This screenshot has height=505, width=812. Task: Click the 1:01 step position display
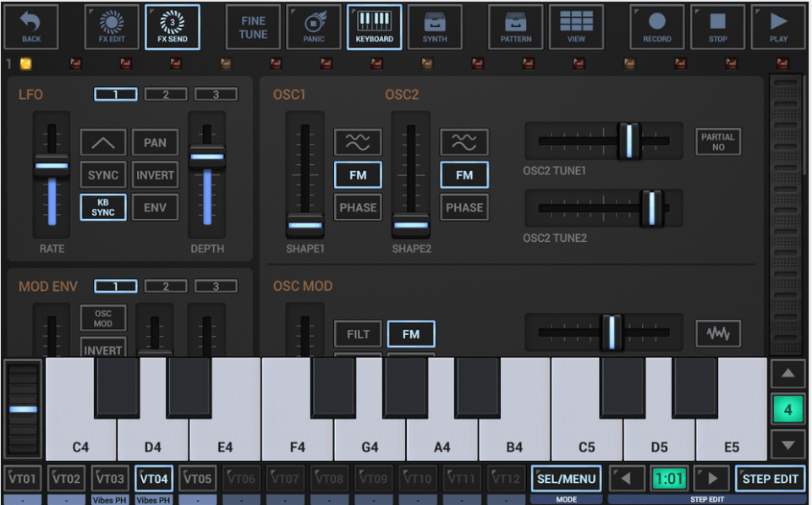[x=669, y=479]
